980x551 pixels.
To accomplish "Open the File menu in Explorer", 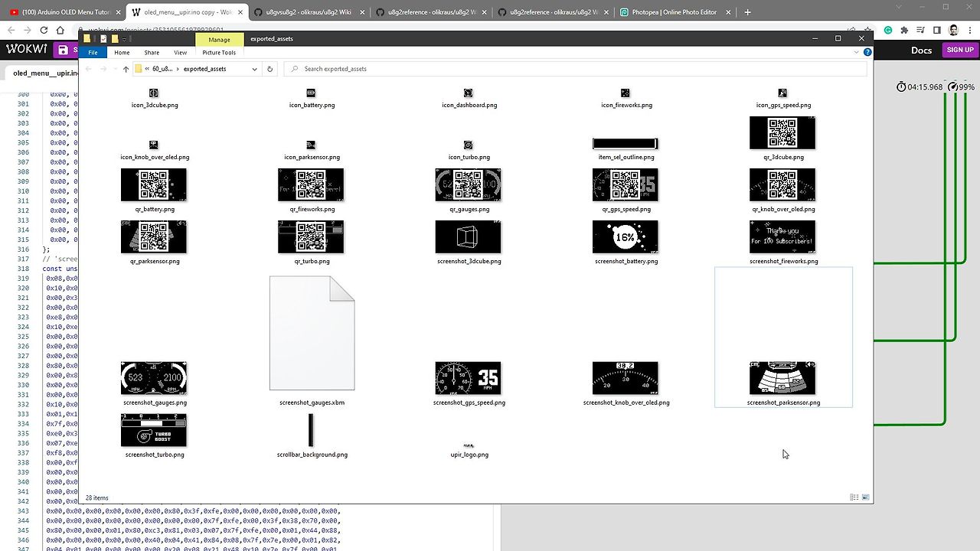I will point(93,53).
